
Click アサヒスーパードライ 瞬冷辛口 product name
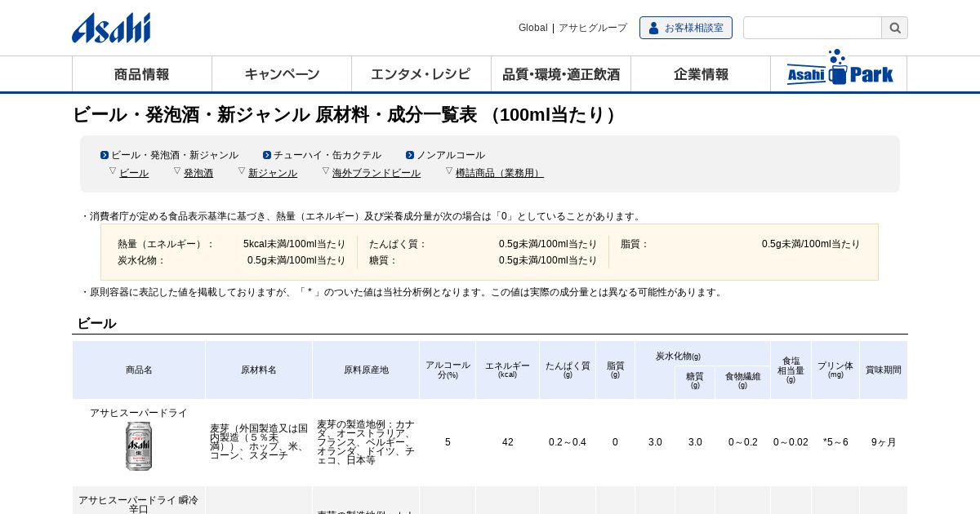pos(139,504)
